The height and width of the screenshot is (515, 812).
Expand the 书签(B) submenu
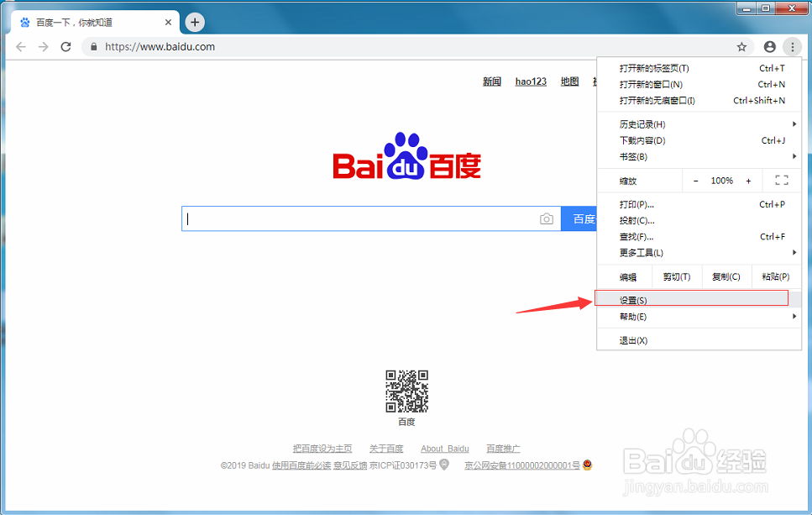tap(699, 156)
